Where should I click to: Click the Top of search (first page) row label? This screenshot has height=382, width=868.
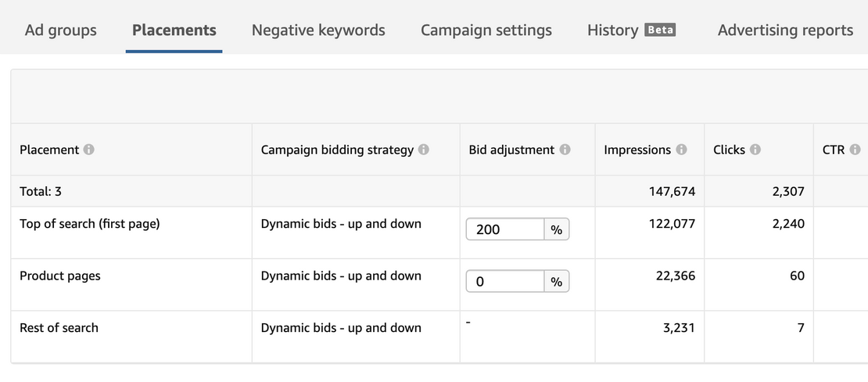coord(90,224)
